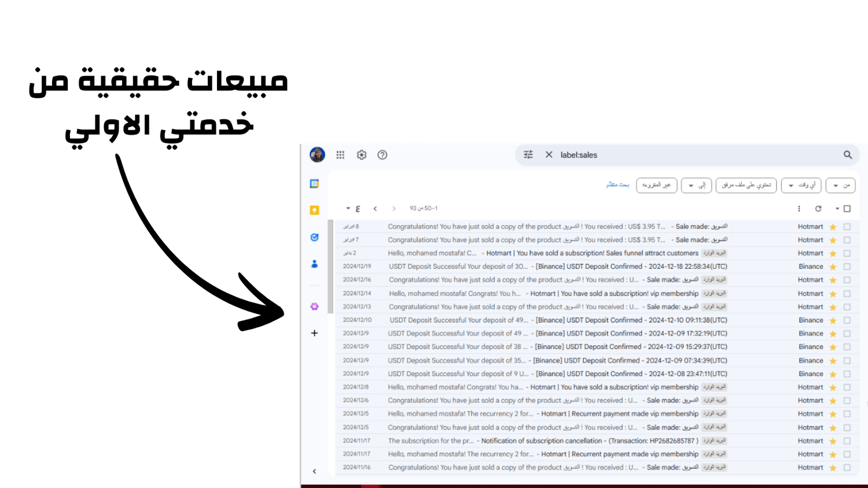
Task: Click the 2024/12/8 date of Hotmart email
Action: point(356,387)
